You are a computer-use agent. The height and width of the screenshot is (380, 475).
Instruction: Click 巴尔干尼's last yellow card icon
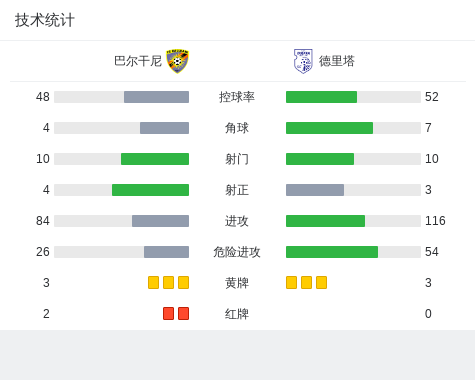[183, 282]
